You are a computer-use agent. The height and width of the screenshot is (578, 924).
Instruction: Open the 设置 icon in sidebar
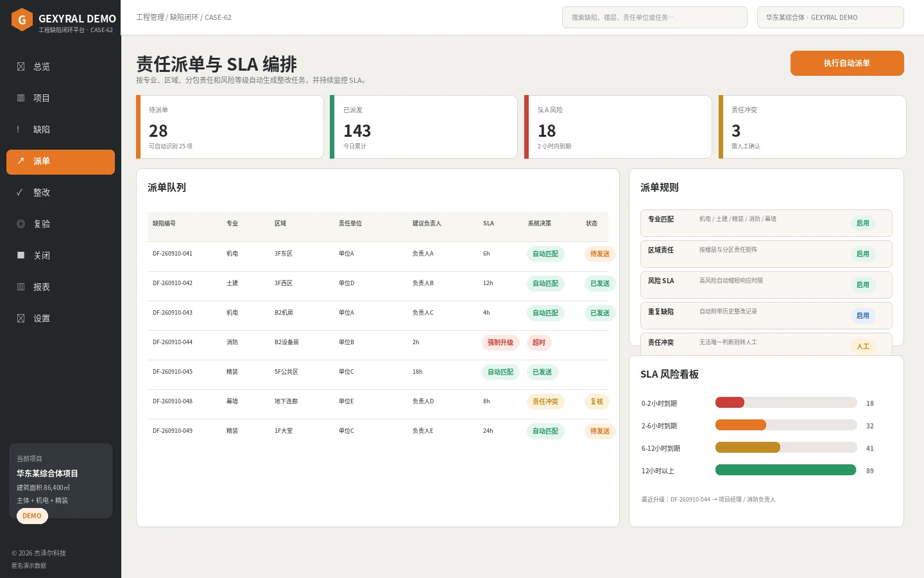coord(21,318)
